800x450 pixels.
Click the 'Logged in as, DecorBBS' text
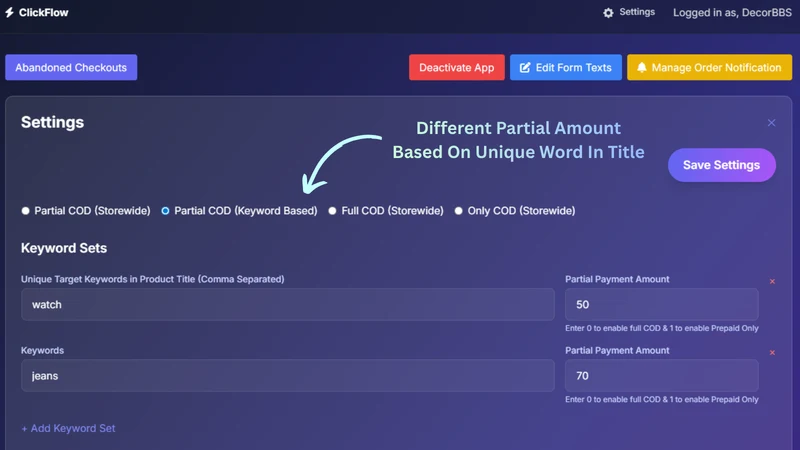coord(732,13)
